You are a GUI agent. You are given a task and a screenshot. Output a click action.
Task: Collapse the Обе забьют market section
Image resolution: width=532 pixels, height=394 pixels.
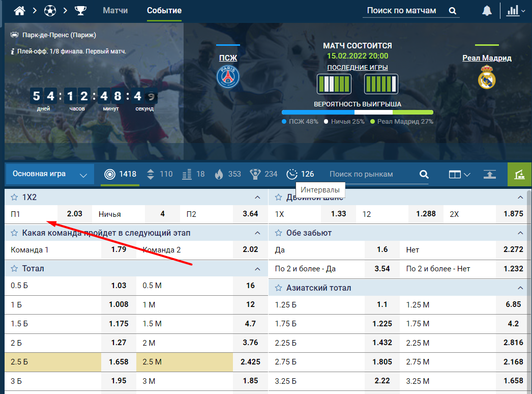(x=520, y=233)
